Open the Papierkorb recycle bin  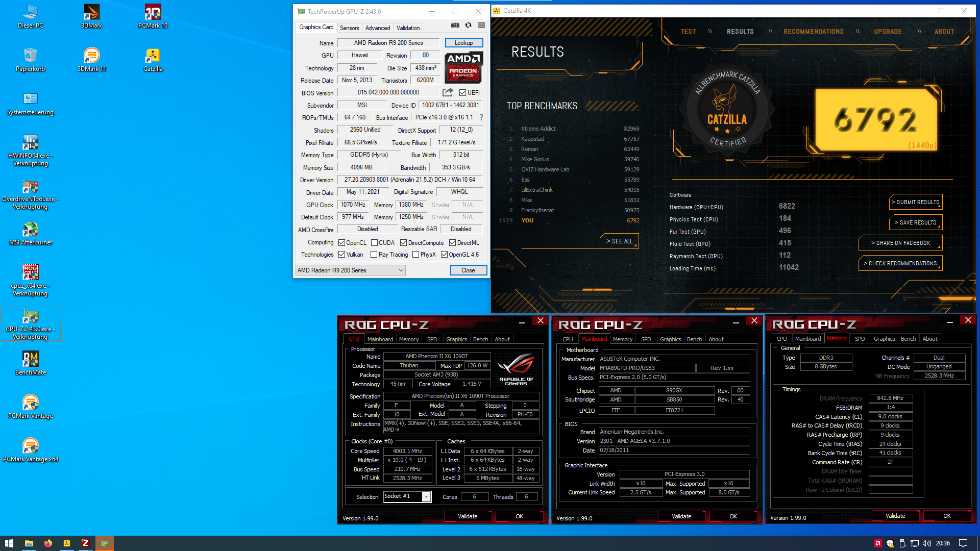click(31, 60)
